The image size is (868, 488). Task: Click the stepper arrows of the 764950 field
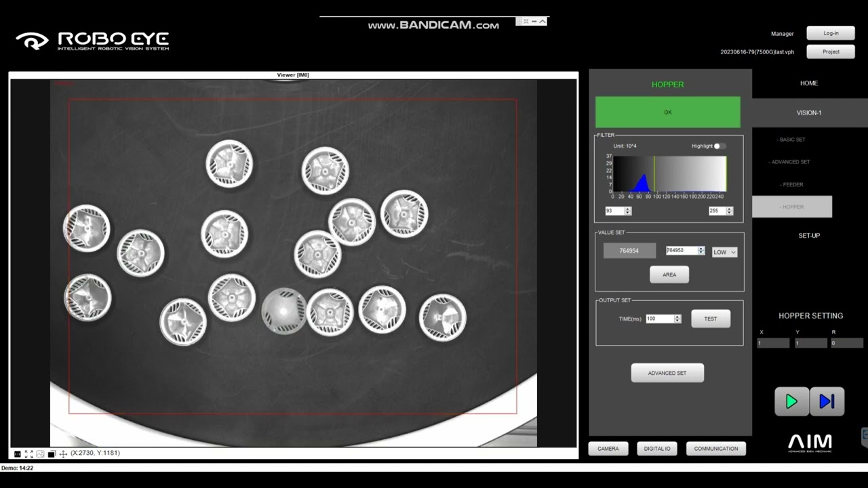tap(701, 251)
